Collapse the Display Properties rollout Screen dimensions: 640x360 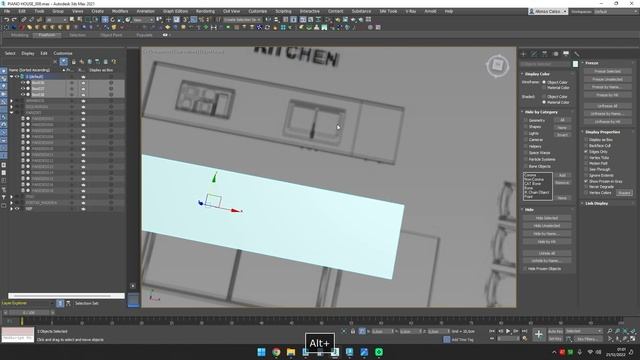602,132
